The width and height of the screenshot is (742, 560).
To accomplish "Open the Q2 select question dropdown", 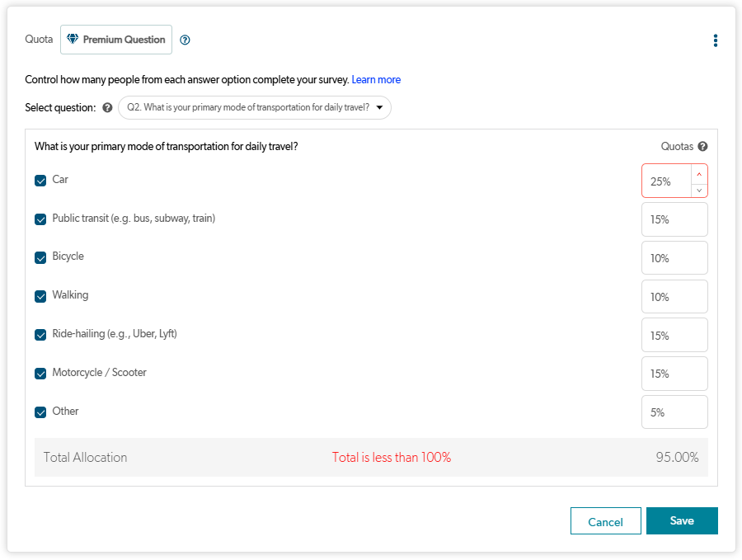I will click(x=254, y=108).
